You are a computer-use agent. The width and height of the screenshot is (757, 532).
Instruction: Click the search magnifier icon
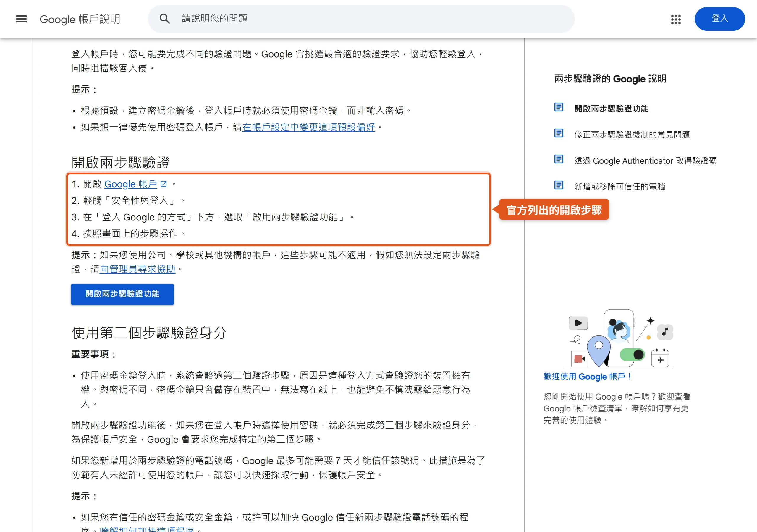(164, 19)
